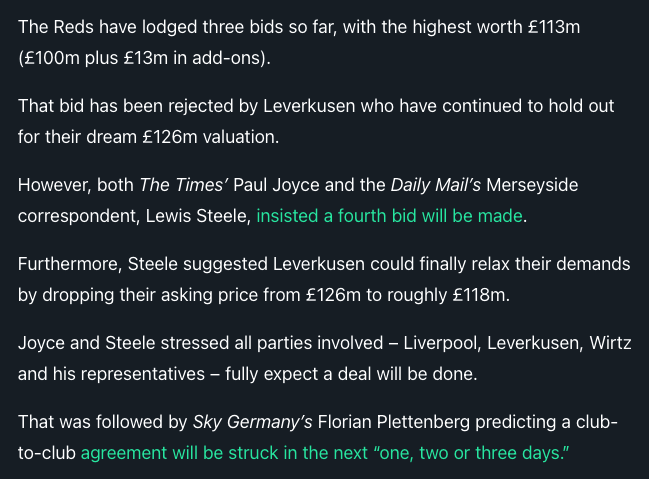Click the italic 'Sky Germany's' text
Image resolution: width=649 pixels, height=479 pixels.
coord(252,422)
